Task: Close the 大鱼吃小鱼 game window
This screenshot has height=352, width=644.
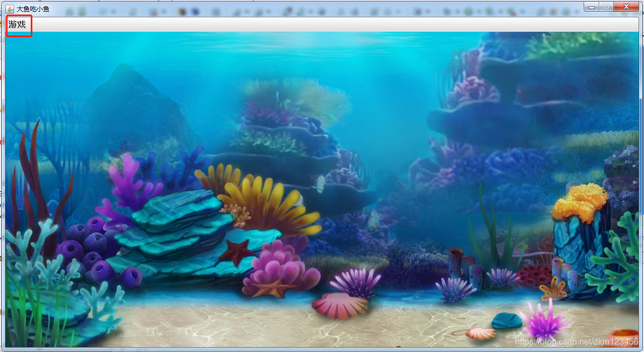Action: (626, 6)
